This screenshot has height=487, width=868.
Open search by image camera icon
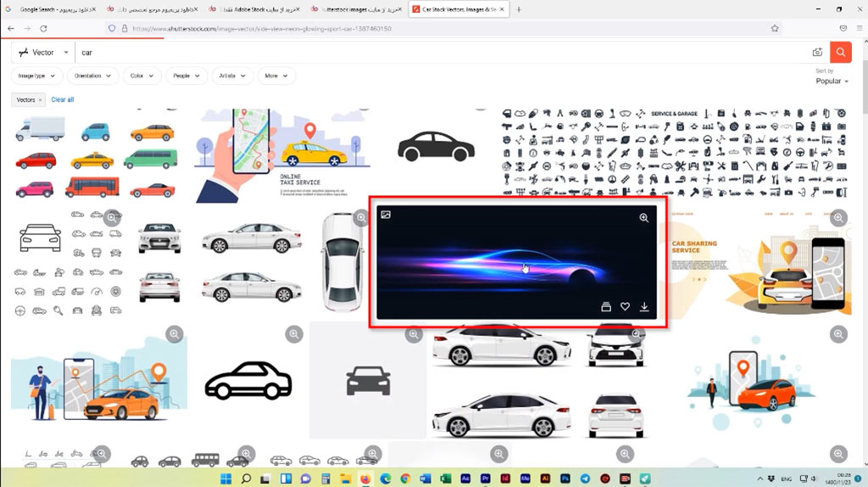coord(817,52)
